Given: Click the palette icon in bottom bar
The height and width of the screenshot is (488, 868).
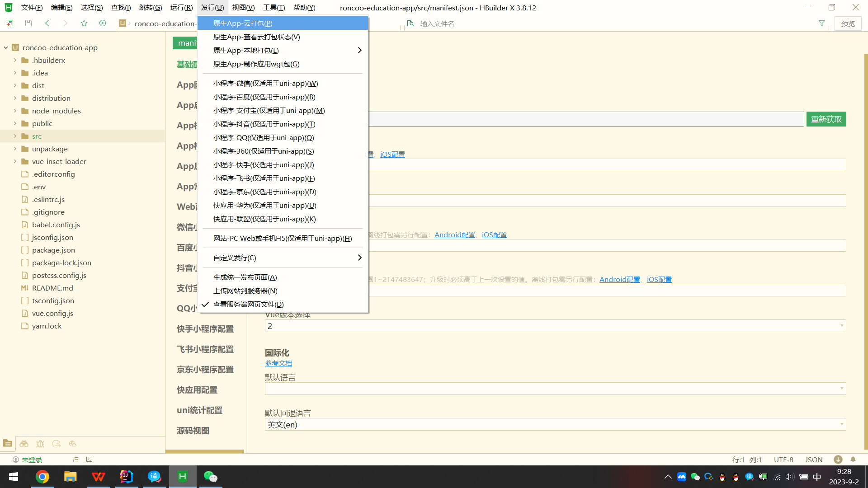Looking at the screenshot, I should [73, 444].
